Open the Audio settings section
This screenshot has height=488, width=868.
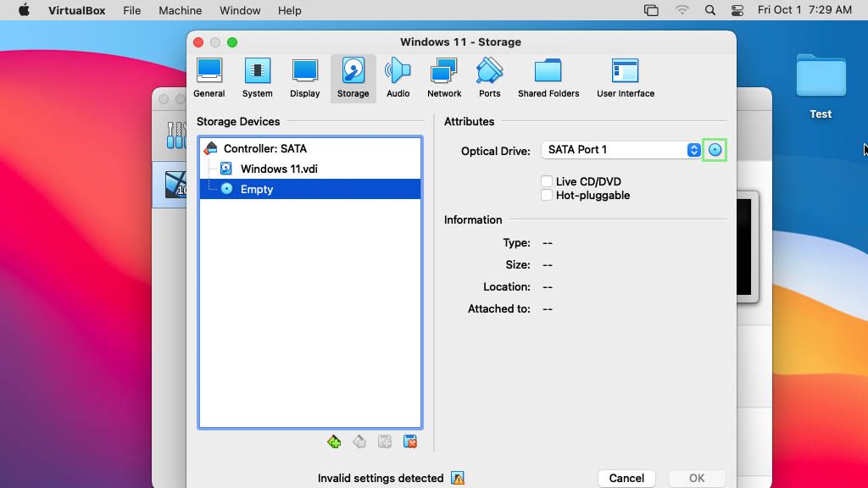tap(398, 78)
